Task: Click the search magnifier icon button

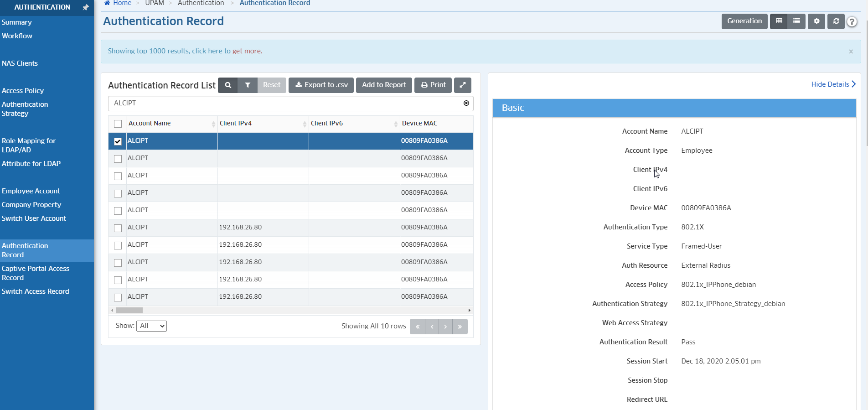Action: coord(227,85)
